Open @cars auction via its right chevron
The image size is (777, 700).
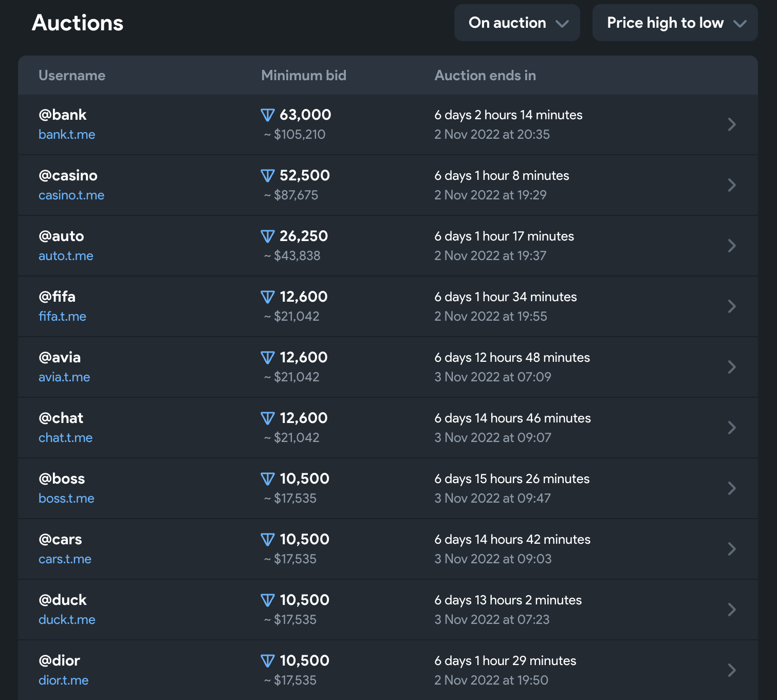coord(732,549)
